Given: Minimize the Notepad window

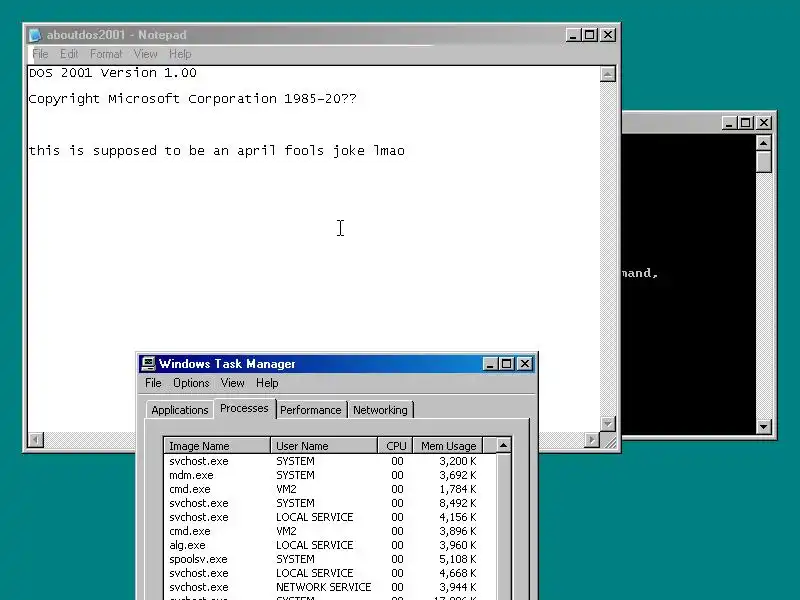Looking at the screenshot, I should 573,35.
